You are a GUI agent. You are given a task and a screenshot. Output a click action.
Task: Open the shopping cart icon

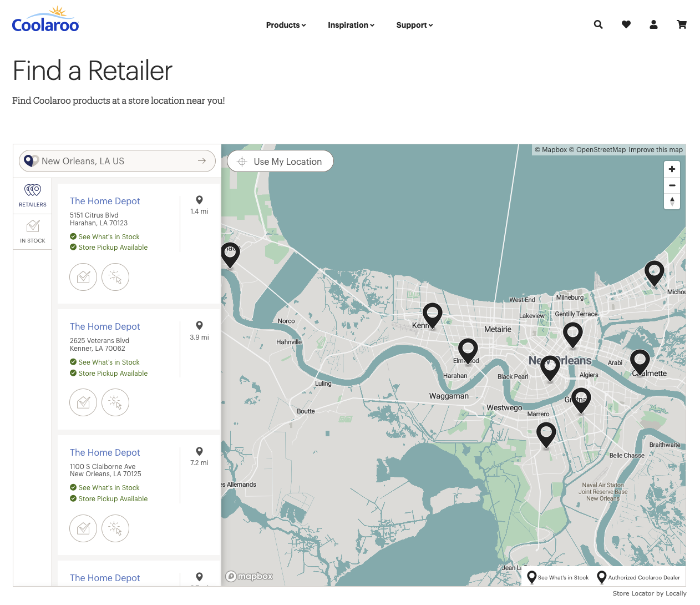(682, 24)
